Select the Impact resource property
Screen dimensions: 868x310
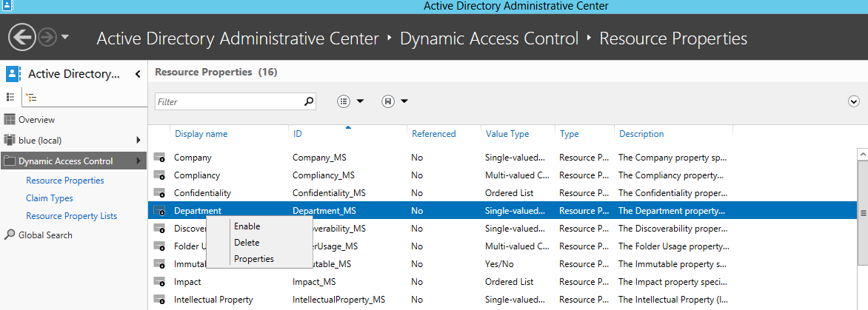(187, 281)
